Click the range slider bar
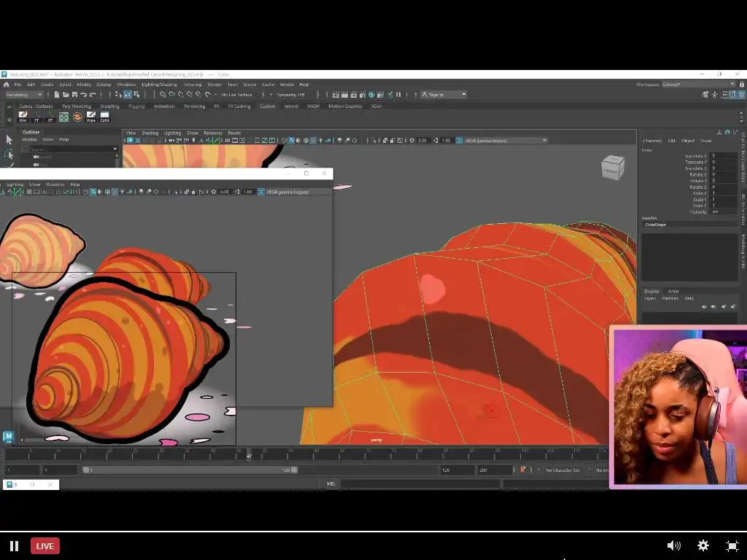Image resolution: width=747 pixels, height=560 pixels. [x=189, y=470]
